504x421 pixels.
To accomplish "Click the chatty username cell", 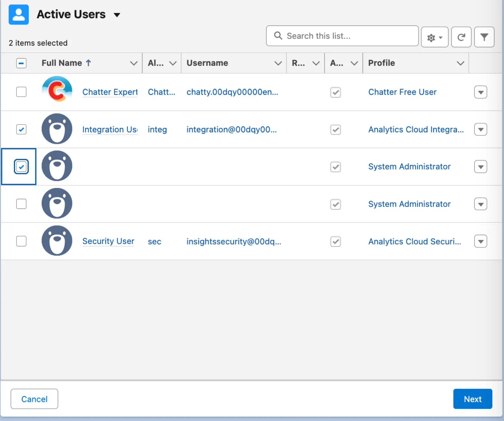I will click(232, 92).
